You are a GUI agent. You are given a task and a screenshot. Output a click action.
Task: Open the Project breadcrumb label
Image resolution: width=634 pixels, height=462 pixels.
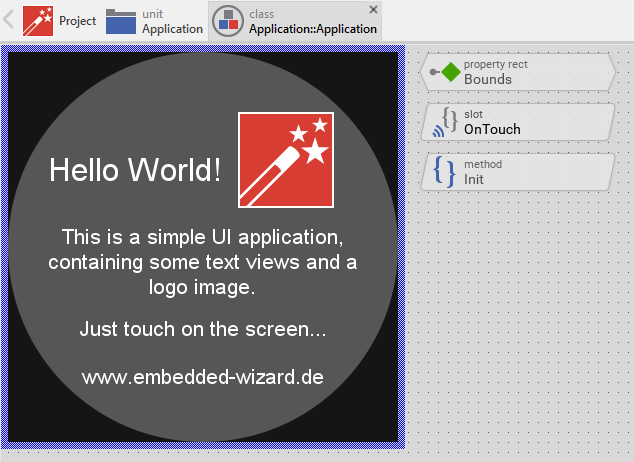[77, 21]
